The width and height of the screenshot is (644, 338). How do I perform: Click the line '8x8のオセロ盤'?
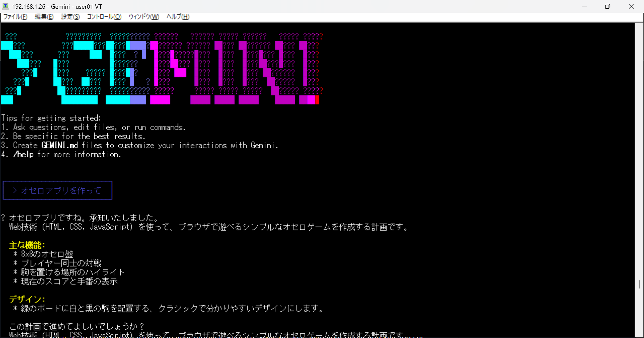tap(47, 254)
